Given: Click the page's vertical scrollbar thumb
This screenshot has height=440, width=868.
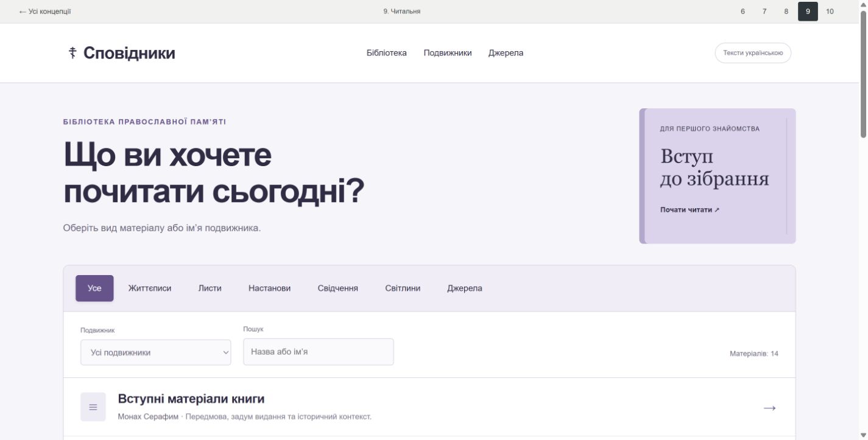Looking at the screenshot, I should click(863, 74).
